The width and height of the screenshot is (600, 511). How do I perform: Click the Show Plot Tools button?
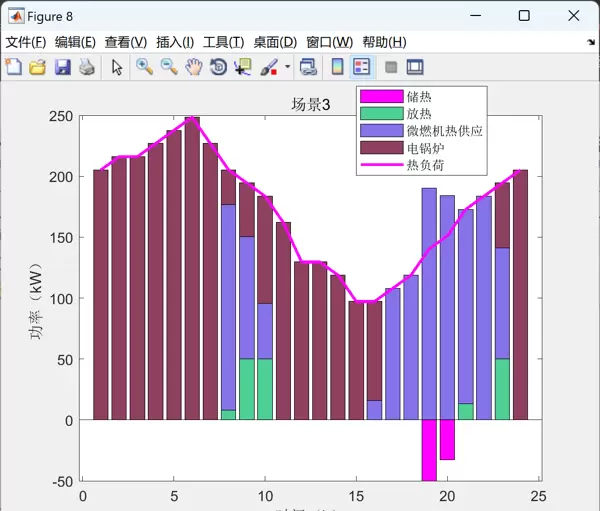415,67
